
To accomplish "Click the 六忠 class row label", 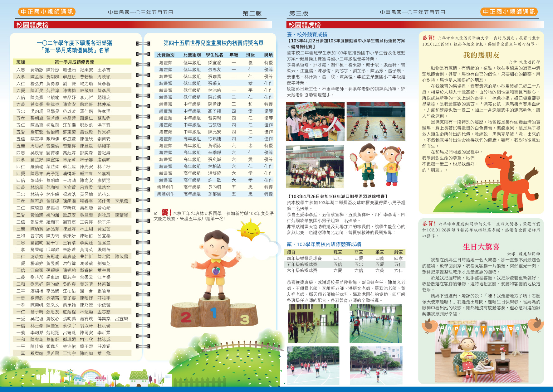I will (21, 70).
